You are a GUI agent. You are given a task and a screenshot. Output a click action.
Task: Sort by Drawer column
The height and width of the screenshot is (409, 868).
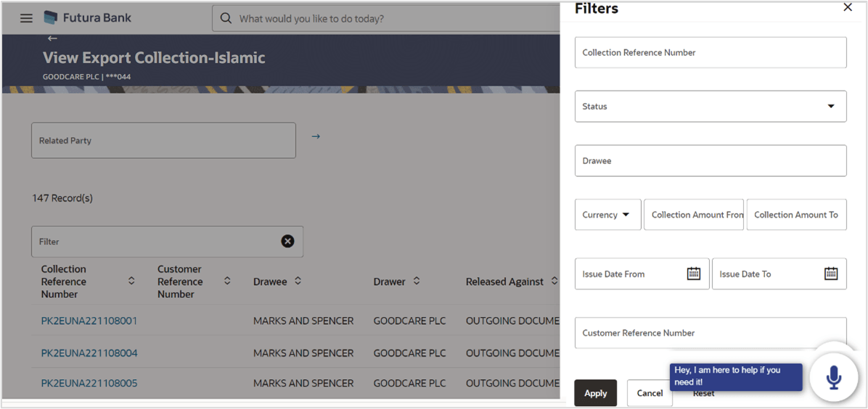(x=417, y=281)
